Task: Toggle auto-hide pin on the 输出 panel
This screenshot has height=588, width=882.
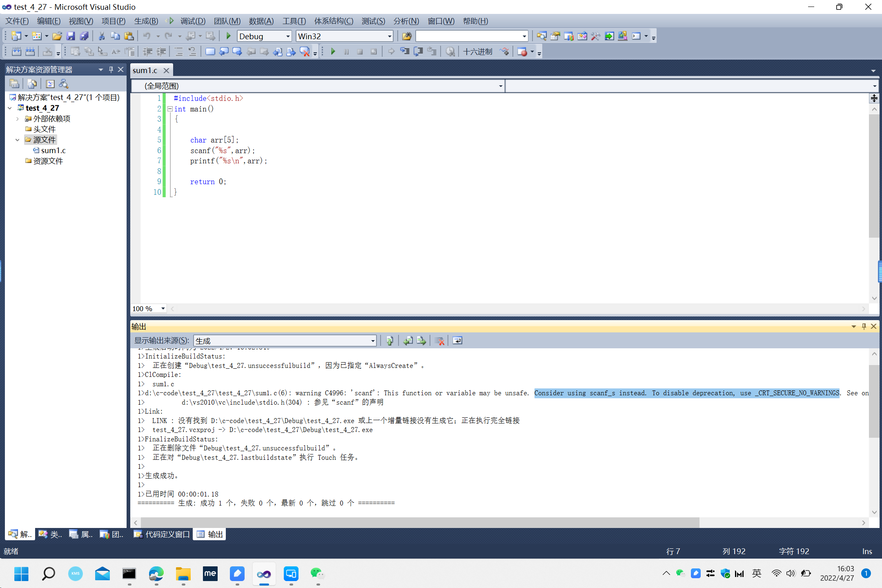Action: pos(864,326)
